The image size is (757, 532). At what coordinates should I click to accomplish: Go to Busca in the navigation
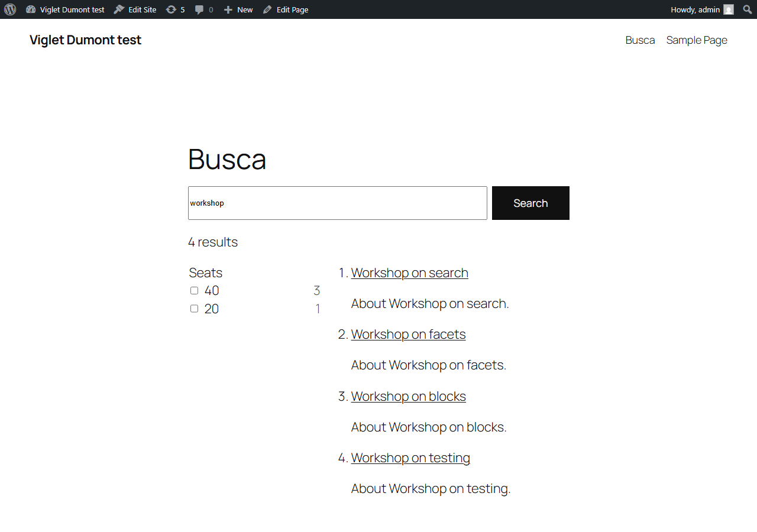click(640, 40)
